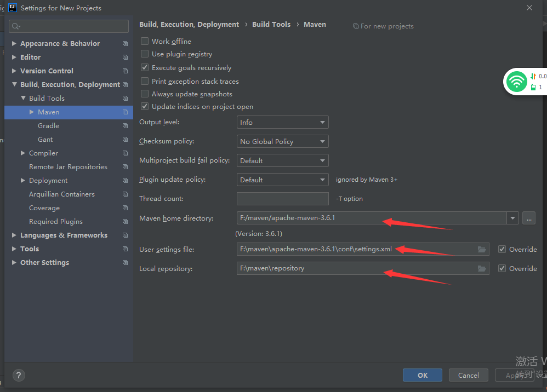547x392 pixels.
Task: Expand the Maven sub-node arrow
Action: pyautogui.click(x=31, y=112)
